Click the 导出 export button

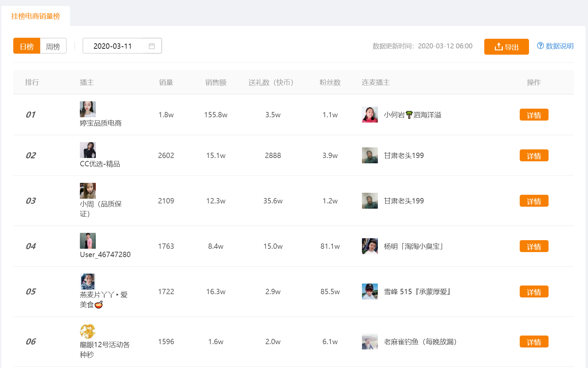506,47
